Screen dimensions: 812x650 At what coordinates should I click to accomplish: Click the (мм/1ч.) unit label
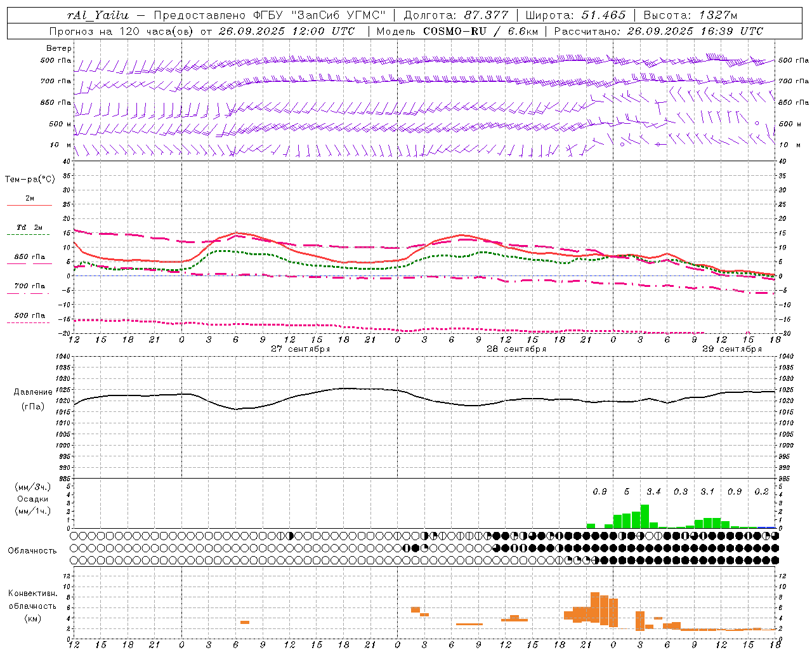tap(33, 511)
